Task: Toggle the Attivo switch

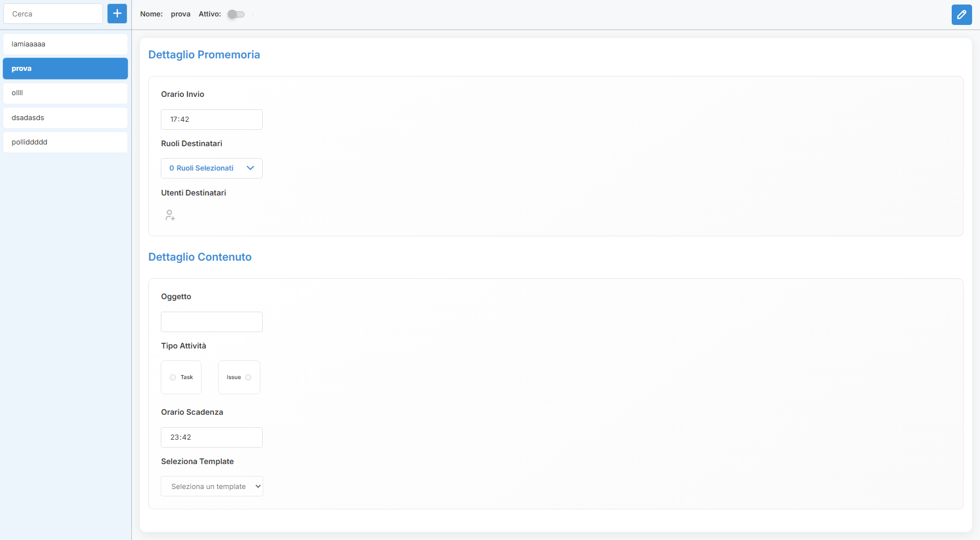Action: [x=236, y=14]
